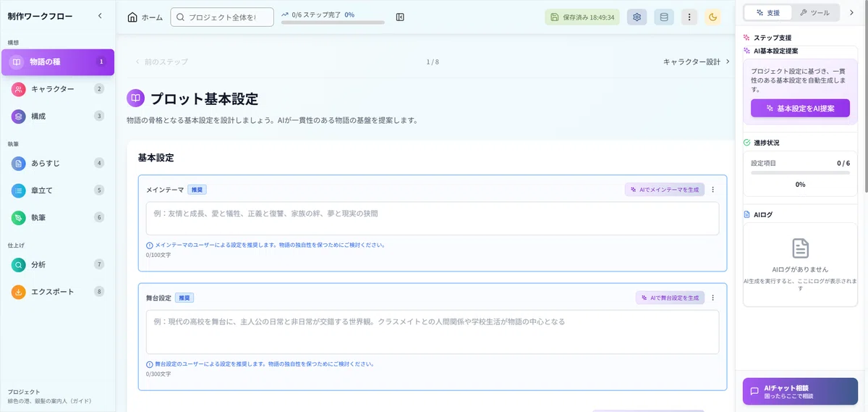Click the プロット基本設定 heading icon
868x412 pixels.
(x=135, y=98)
